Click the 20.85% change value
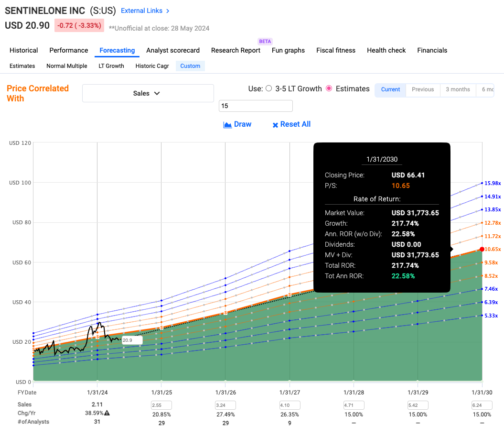 [x=161, y=415]
